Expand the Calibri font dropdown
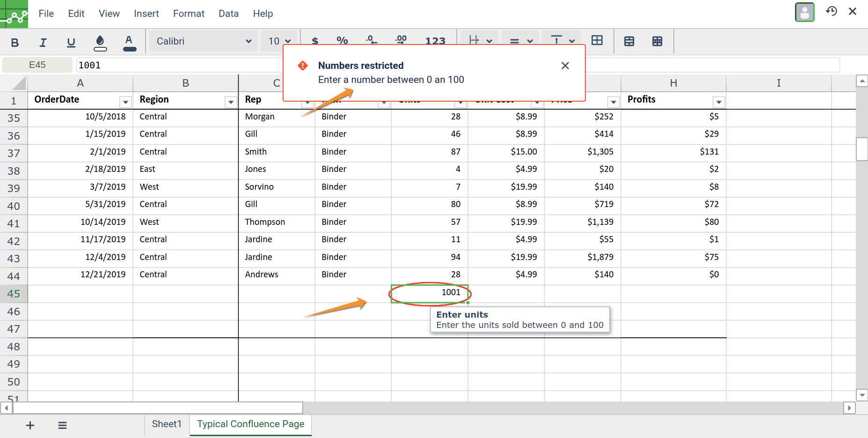868x438 pixels. pos(204,41)
